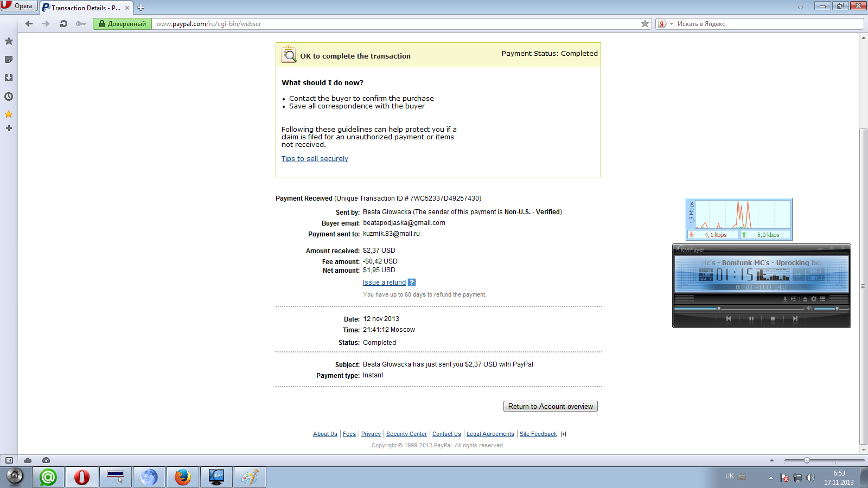
Task: Open the Opera main menu
Action: coord(18,6)
